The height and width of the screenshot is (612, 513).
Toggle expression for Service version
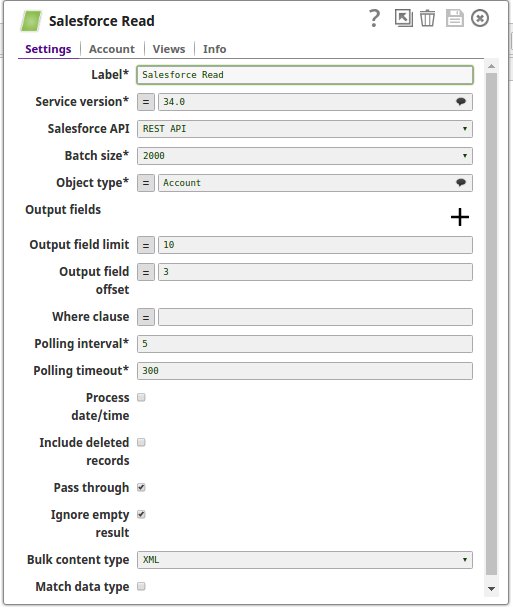[146, 102]
